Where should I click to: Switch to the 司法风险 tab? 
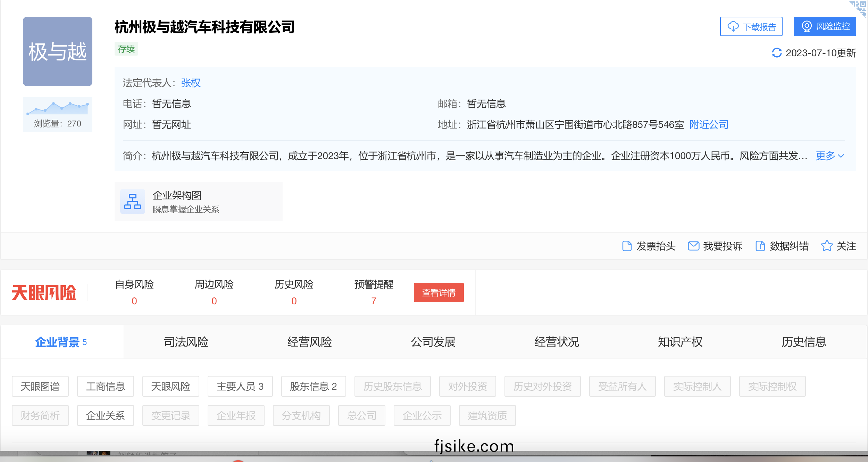tap(186, 342)
